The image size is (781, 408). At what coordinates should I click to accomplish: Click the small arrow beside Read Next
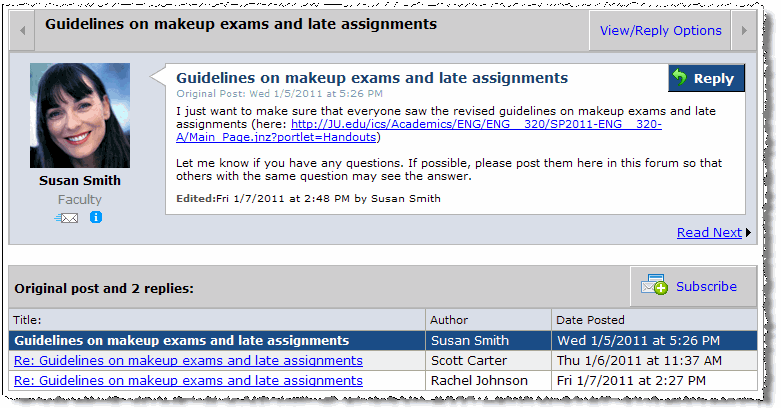coord(748,233)
